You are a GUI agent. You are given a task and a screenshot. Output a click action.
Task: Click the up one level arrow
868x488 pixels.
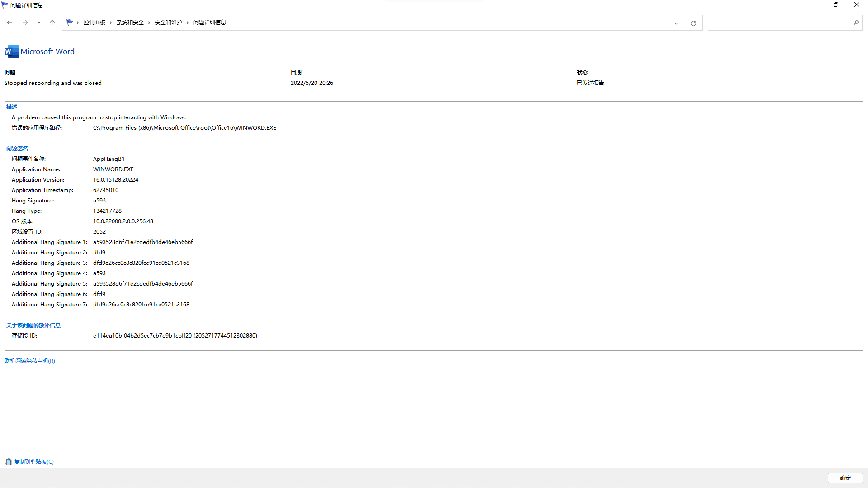click(52, 23)
